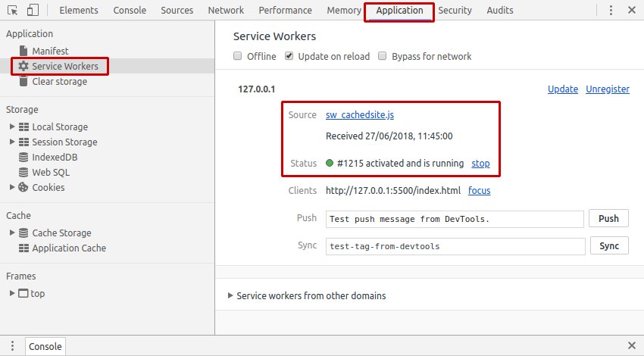This screenshot has width=644, height=356.
Task: Enable Bypass for network checkbox
Action: (382, 56)
